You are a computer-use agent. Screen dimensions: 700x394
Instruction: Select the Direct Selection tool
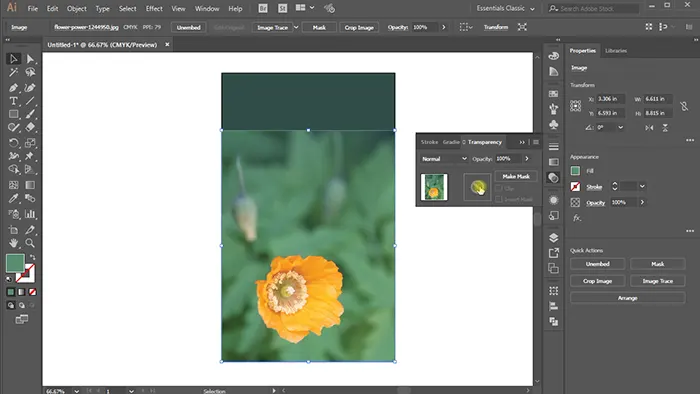30,59
